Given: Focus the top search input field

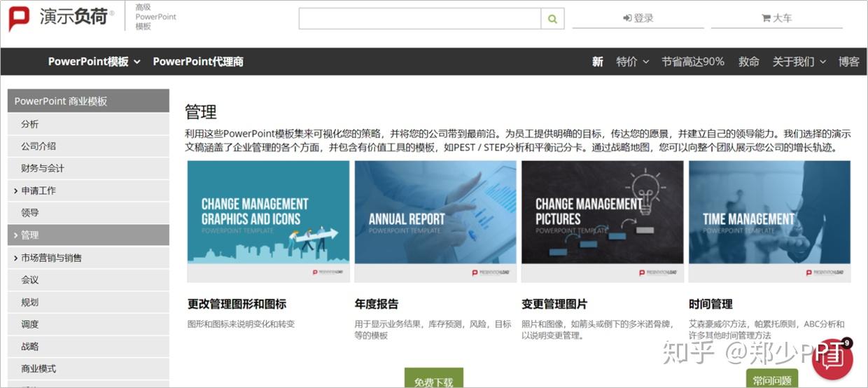Looking at the screenshot, I should pyautogui.click(x=420, y=19).
